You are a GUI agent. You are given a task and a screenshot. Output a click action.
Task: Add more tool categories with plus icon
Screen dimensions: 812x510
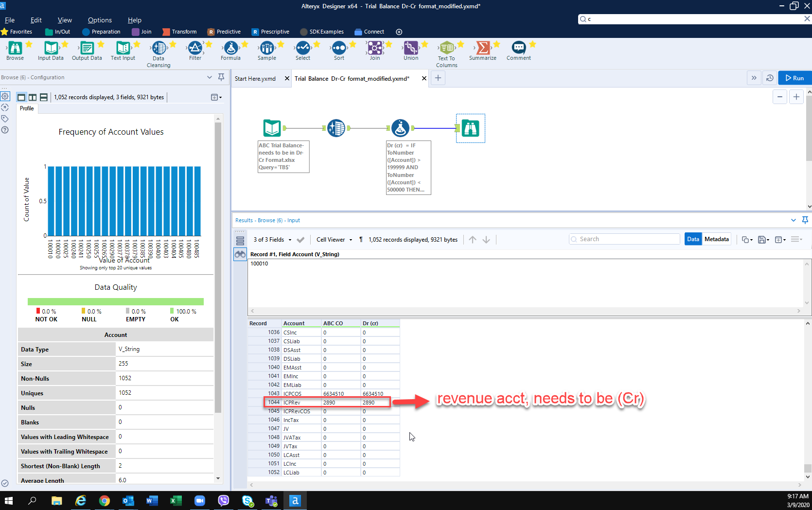pyautogui.click(x=399, y=32)
